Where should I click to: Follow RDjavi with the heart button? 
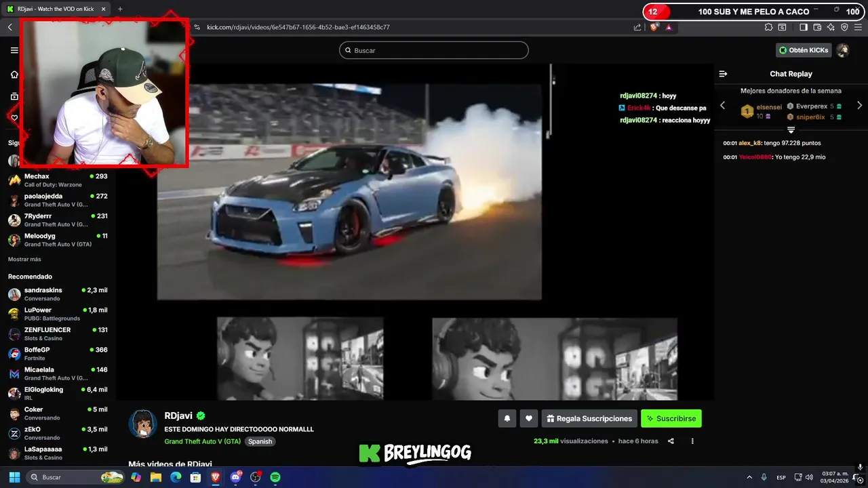tap(529, 418)
